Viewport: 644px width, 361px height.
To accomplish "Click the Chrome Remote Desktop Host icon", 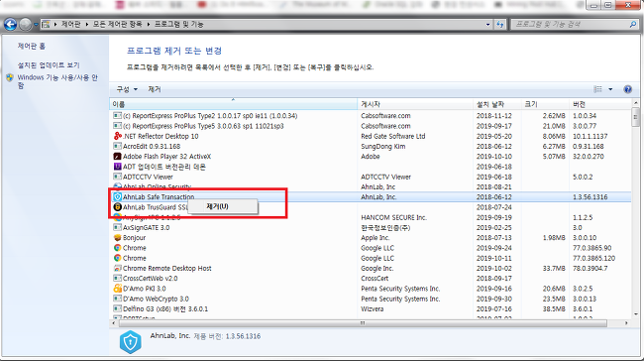I will [x=118, y=268].
